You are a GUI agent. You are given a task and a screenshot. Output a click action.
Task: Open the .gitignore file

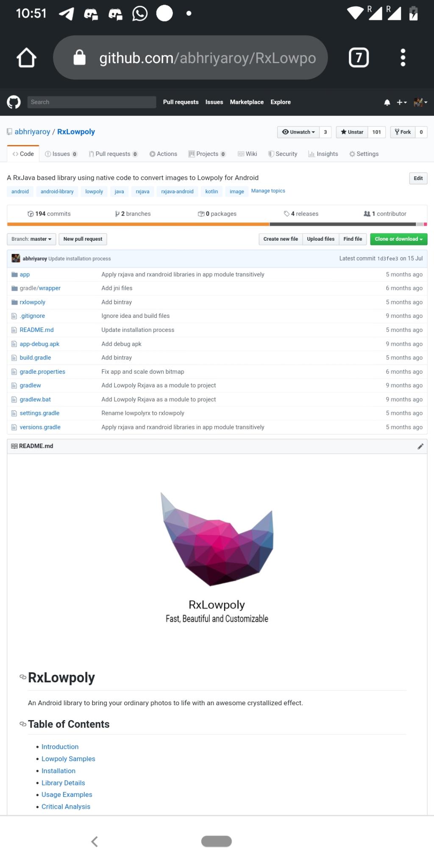click(32, 316)
